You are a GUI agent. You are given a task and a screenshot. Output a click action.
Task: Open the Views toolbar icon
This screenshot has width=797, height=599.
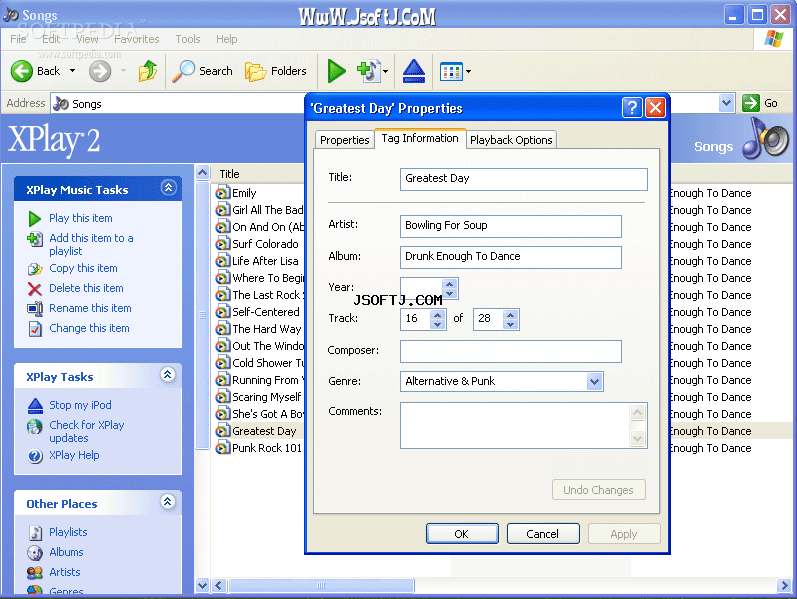(451, 72)
